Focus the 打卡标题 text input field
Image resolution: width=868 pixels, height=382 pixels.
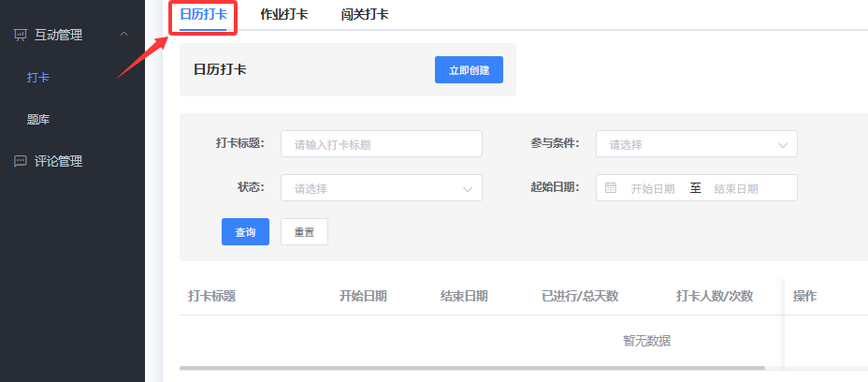[x=381, y=144]
